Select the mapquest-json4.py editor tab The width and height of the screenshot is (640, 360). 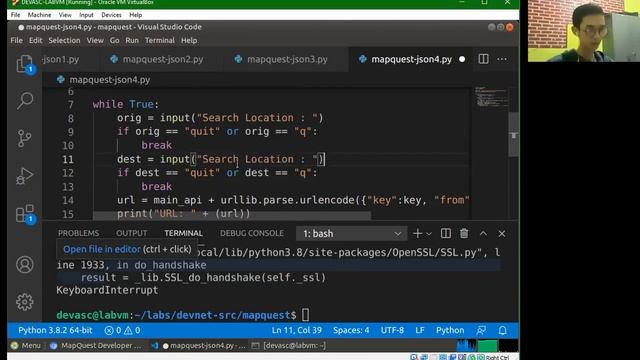(411, 59)
